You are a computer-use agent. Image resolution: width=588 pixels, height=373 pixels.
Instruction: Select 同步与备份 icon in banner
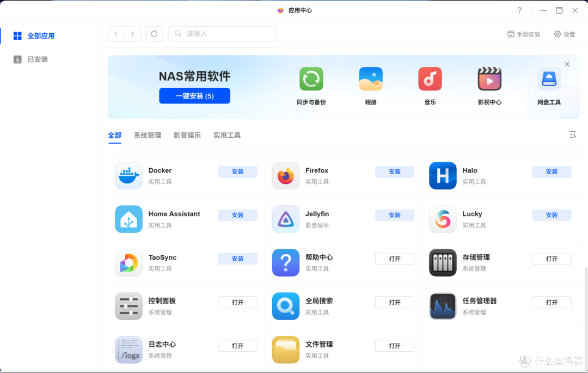point(311,79)
